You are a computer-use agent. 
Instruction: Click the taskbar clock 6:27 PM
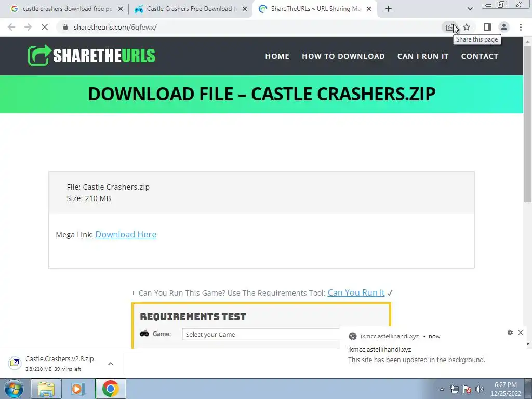click(506, 385)
